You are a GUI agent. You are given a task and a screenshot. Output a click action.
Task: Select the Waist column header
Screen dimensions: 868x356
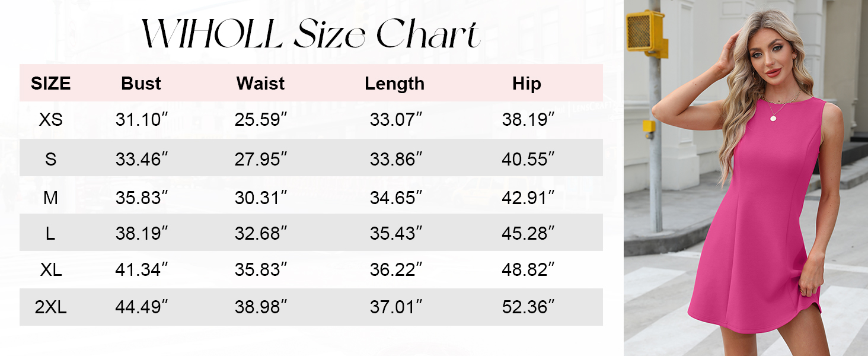(260, 84)
